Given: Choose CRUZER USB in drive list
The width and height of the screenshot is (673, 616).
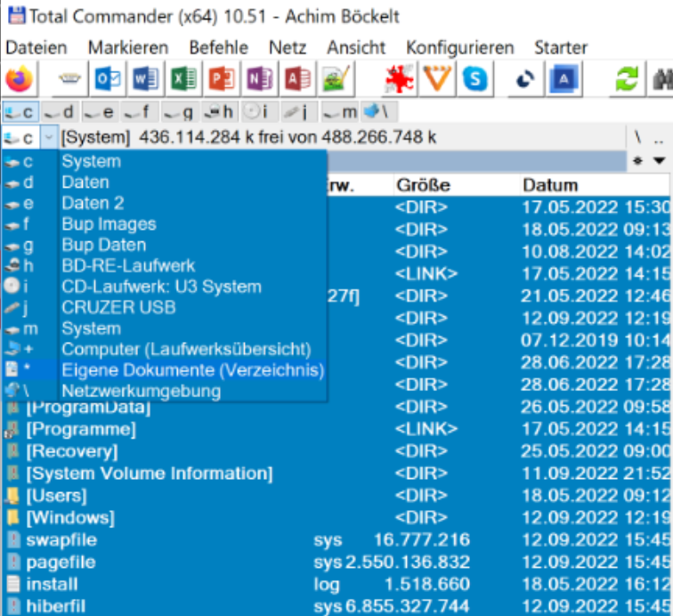Looking at the screenshot, I should (x=164, y=307).
